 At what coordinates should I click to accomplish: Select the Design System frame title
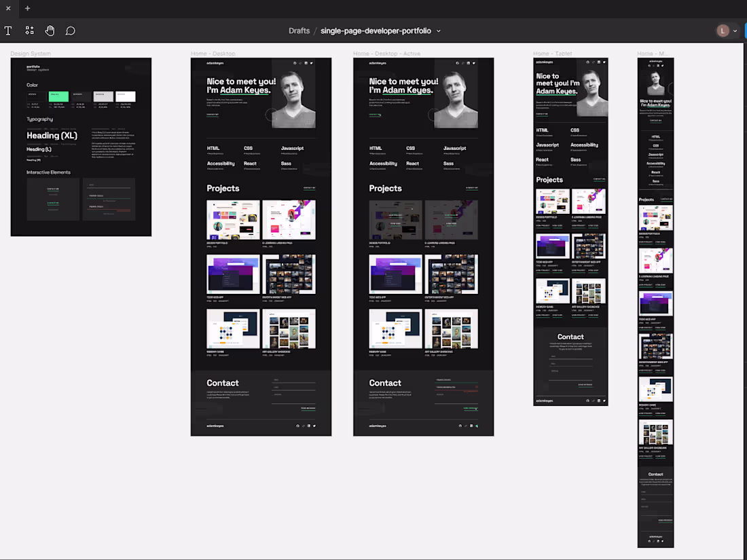pyautogui.click(x=31, y=53)
